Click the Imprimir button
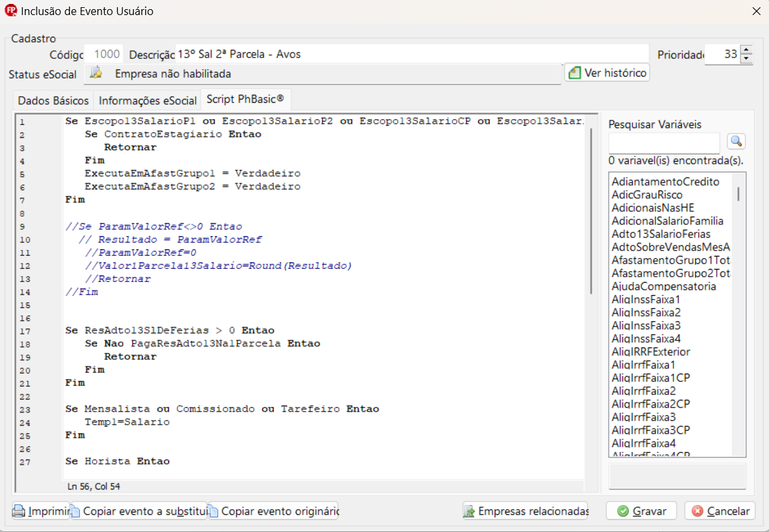Screen dimensions: 769x532 (41, 511)
